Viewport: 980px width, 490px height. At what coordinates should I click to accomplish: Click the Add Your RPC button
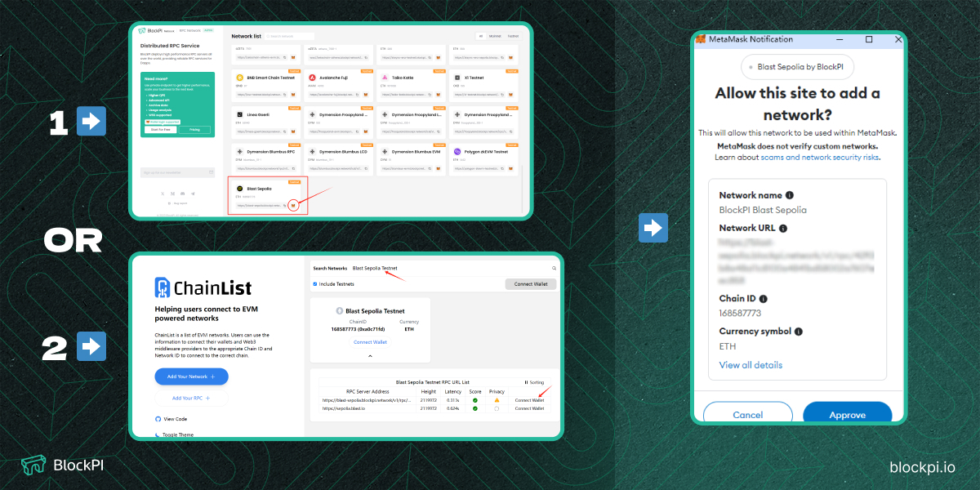point(191,398)
